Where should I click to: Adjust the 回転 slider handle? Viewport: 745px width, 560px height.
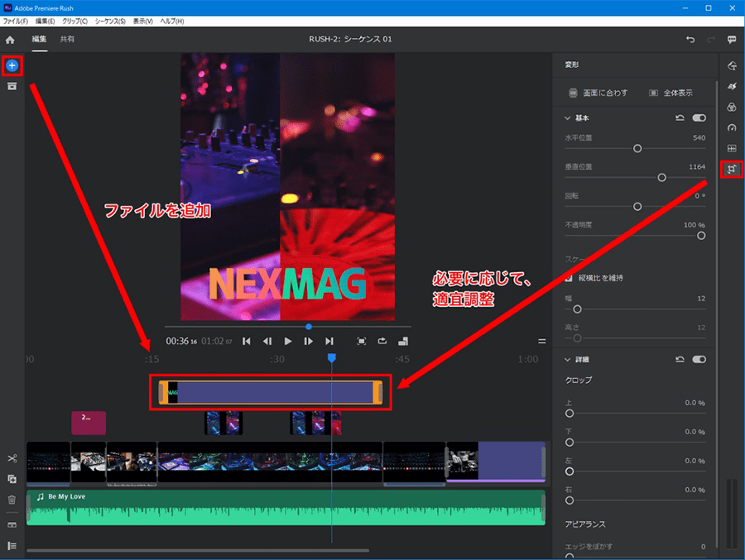(x=637, y=207)
